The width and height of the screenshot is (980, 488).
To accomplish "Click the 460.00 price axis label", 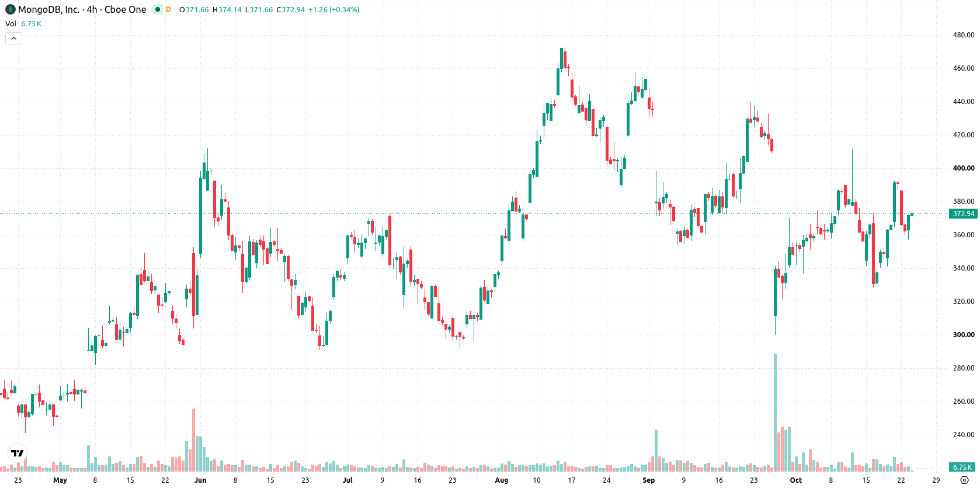I will pyautogui.click(x=964, y=68).
